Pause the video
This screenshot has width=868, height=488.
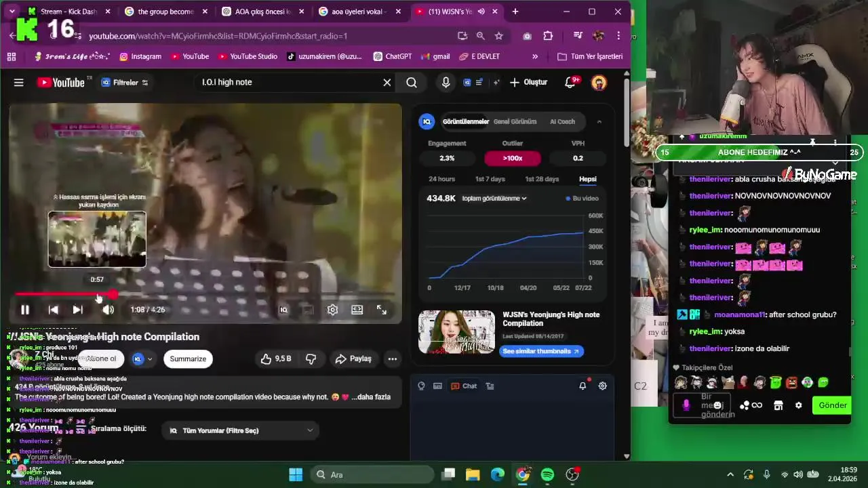(25, 310)
